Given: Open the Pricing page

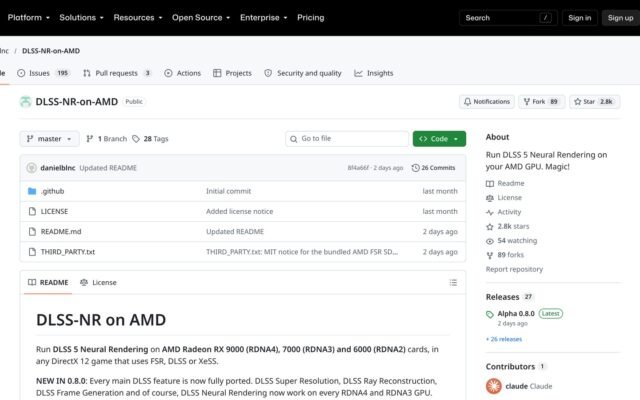Looking at the screenshot, I should point(311,18).
